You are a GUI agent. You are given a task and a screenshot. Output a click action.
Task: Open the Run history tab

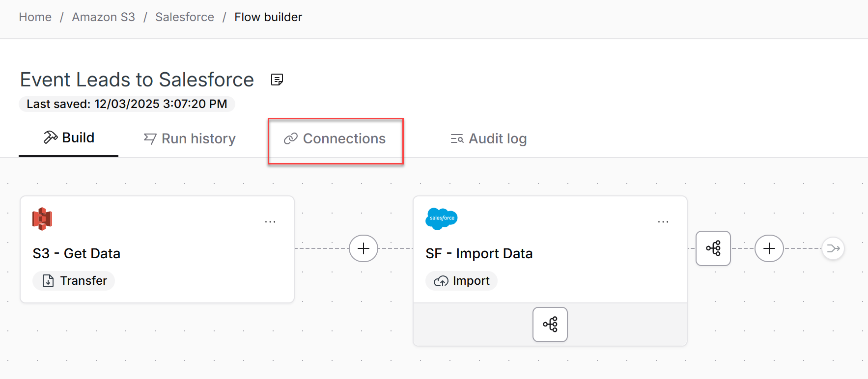(x=190, y=139)
